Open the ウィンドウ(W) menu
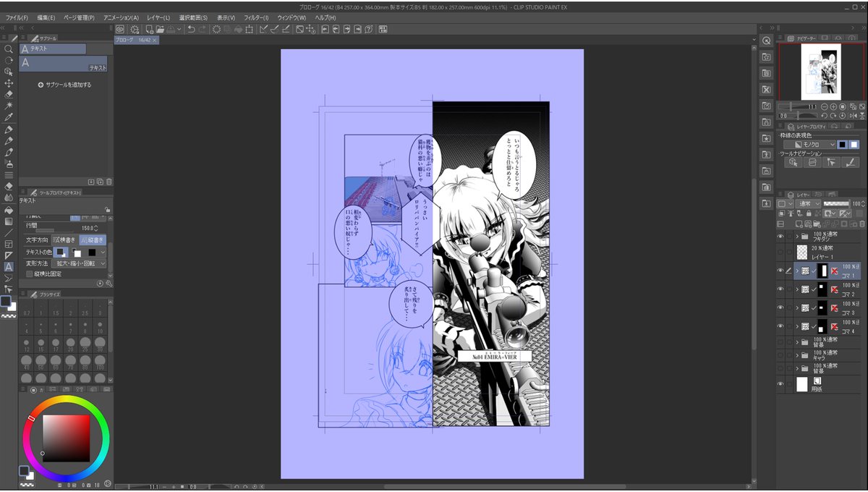The height and width of the screenshot is (492, 868). pos(293,17)
